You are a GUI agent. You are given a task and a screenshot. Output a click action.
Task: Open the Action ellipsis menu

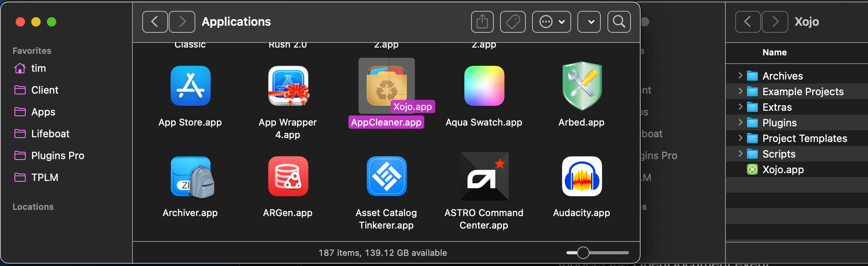click(552, 22)
